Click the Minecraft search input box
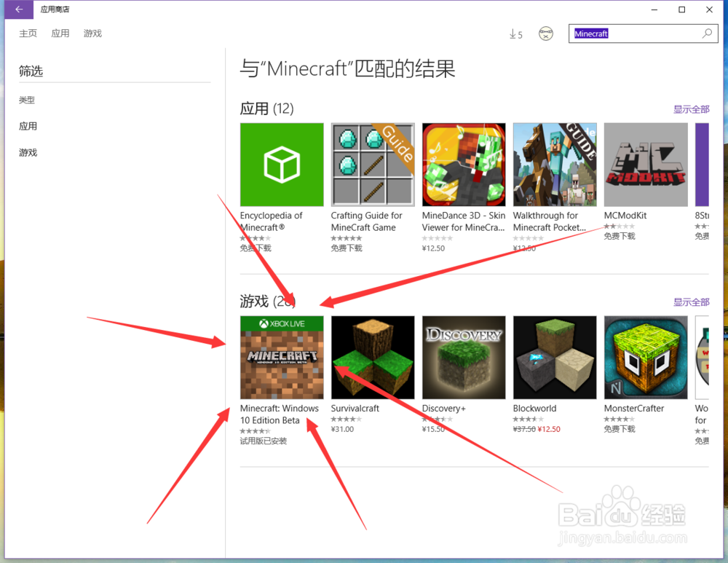The image size is (728, 563). point(636,34)
